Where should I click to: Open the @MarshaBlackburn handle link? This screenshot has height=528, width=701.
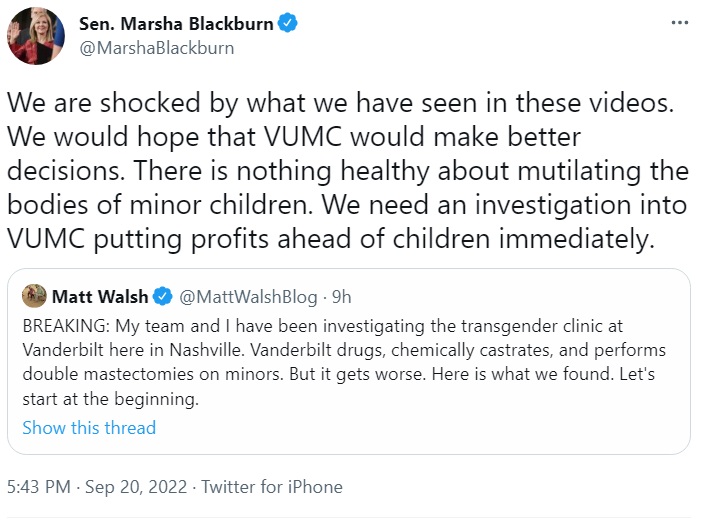click(156, 47)
